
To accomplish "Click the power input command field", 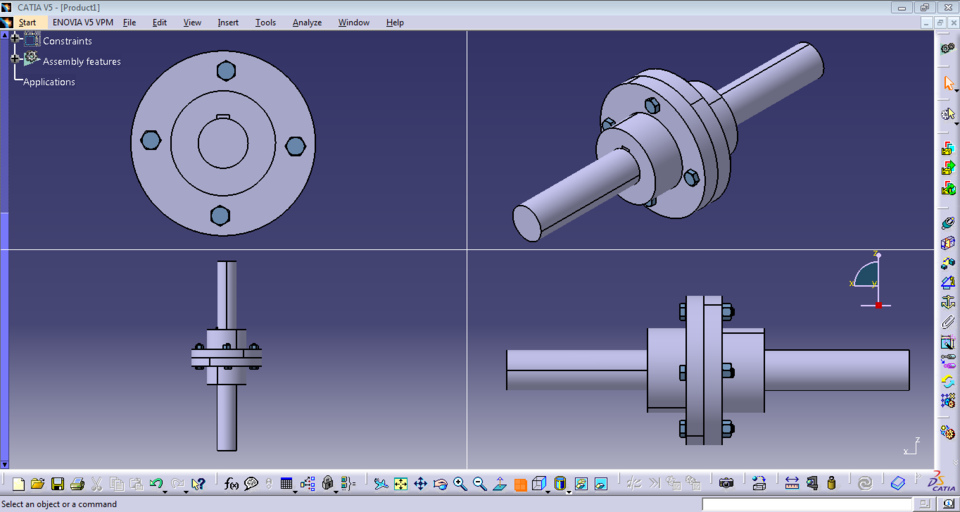I will pyautogui.click(x=806, y=505).
